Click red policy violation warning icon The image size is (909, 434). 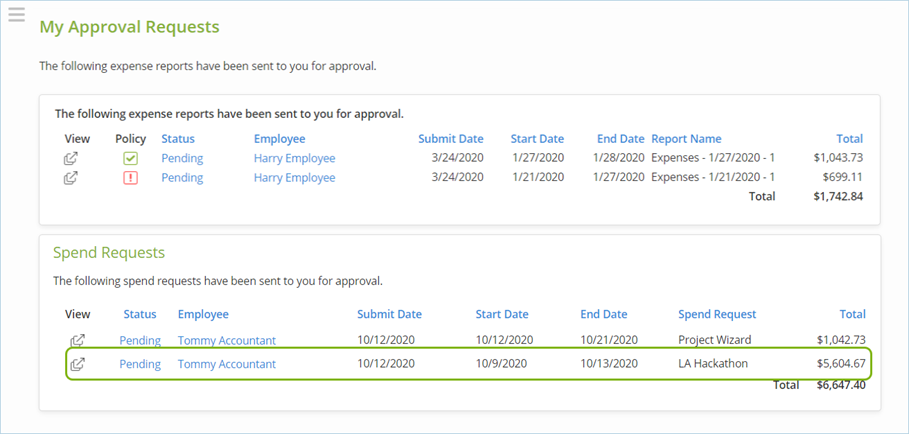[x=130, y=178]
